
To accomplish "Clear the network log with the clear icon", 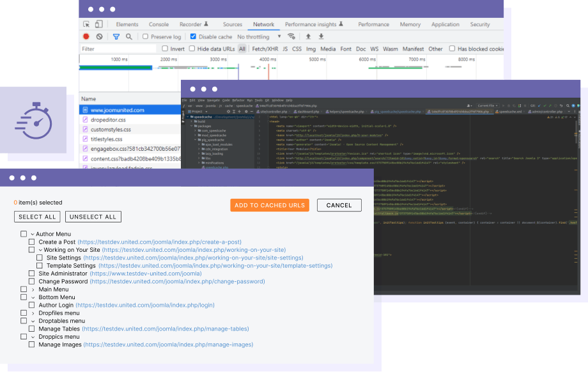I will (100, 36).
